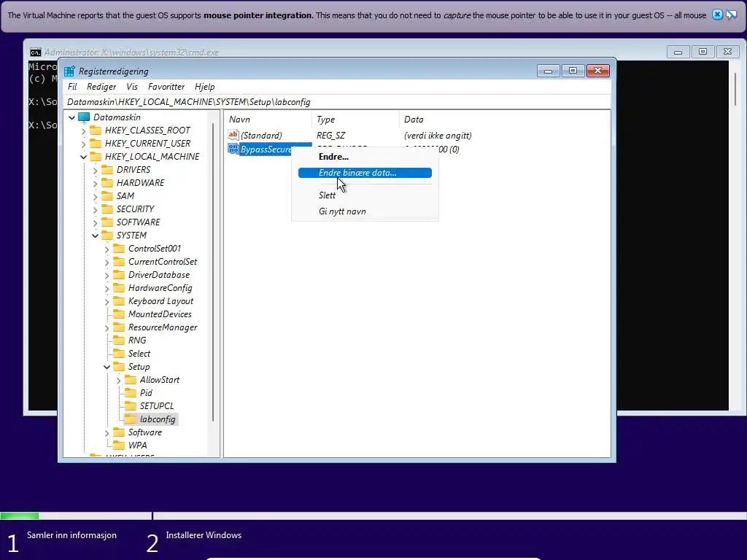Choose Endre... in the context menu

pos(365,157)
